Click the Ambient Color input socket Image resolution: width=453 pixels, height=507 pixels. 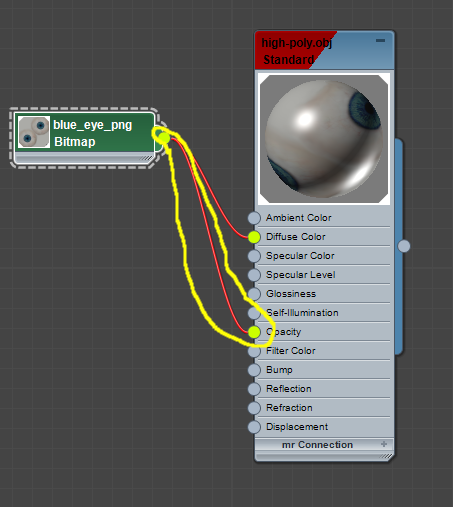(x=254, y=218)
